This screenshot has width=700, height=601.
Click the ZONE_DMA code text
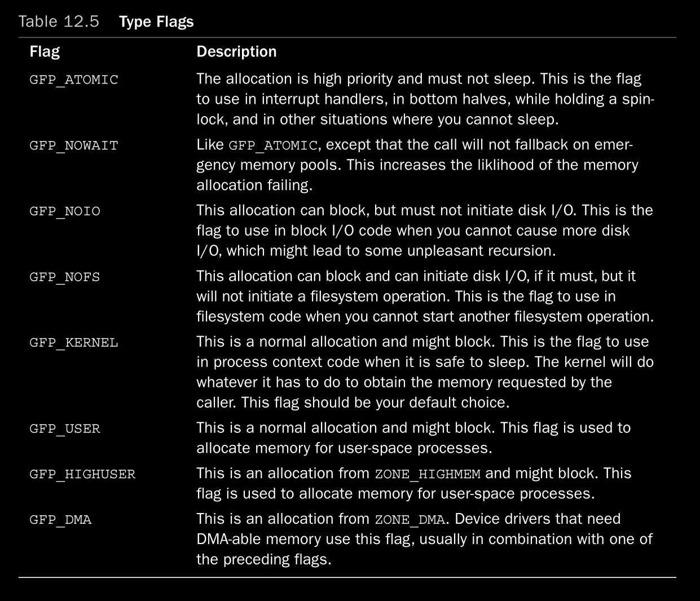tap(410, 519)
